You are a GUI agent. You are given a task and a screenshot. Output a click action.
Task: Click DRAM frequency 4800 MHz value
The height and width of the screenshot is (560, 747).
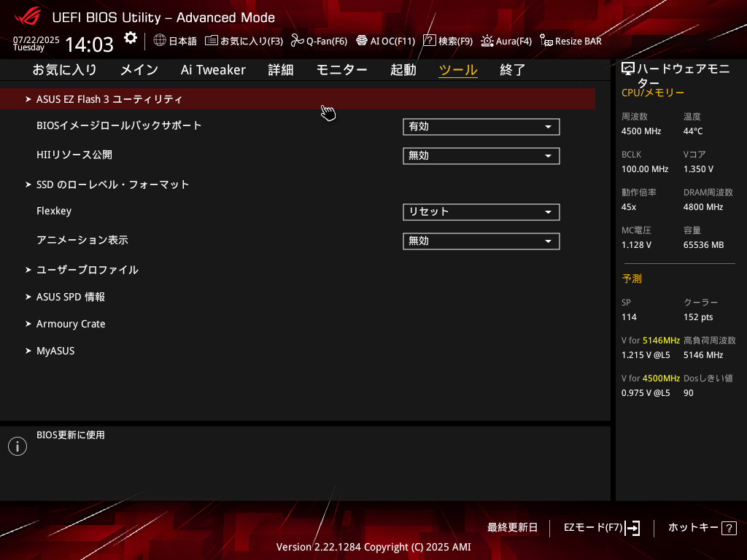point(703,207)
